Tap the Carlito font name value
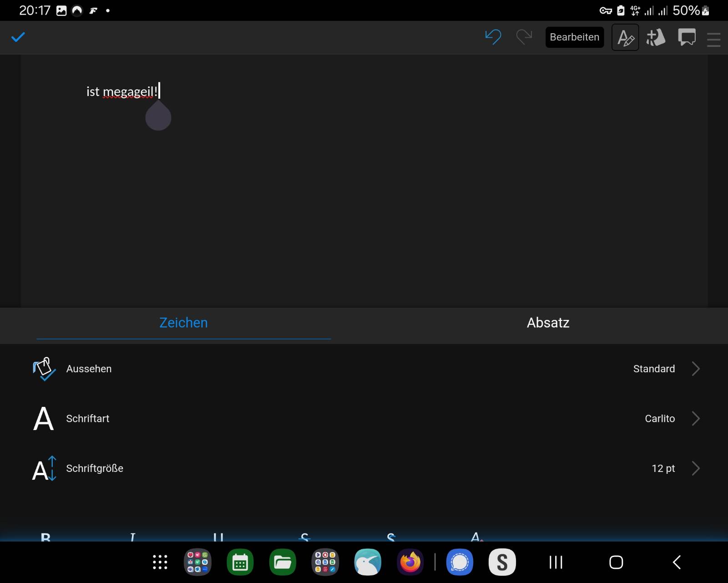The image size is (728, 583). click(659, 418)
